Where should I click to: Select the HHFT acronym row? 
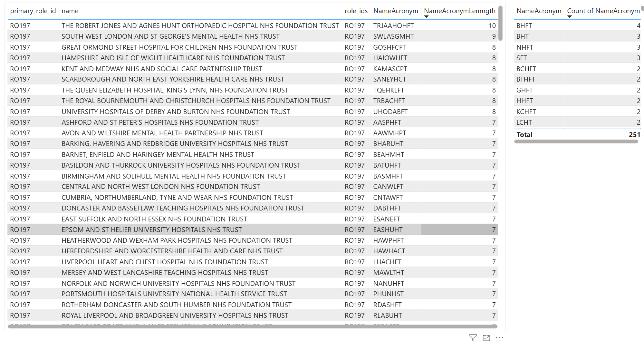(x=577, y=101)
